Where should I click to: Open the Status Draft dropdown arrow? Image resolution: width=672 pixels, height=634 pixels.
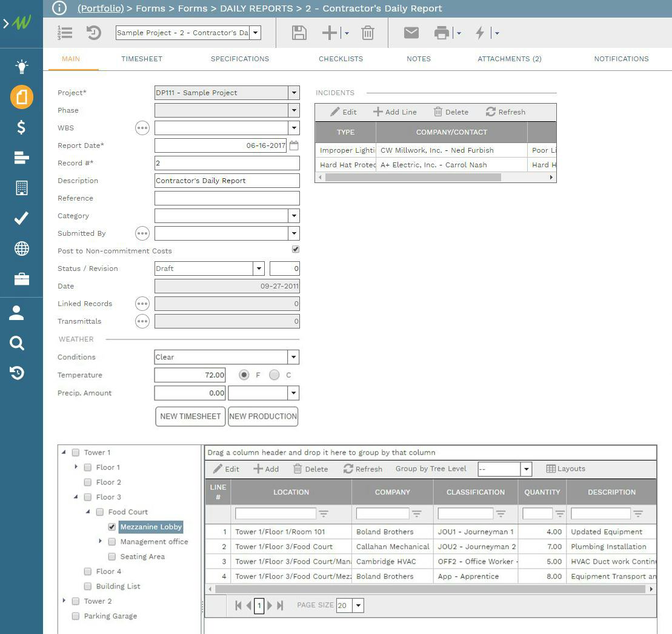pos(259,269)
